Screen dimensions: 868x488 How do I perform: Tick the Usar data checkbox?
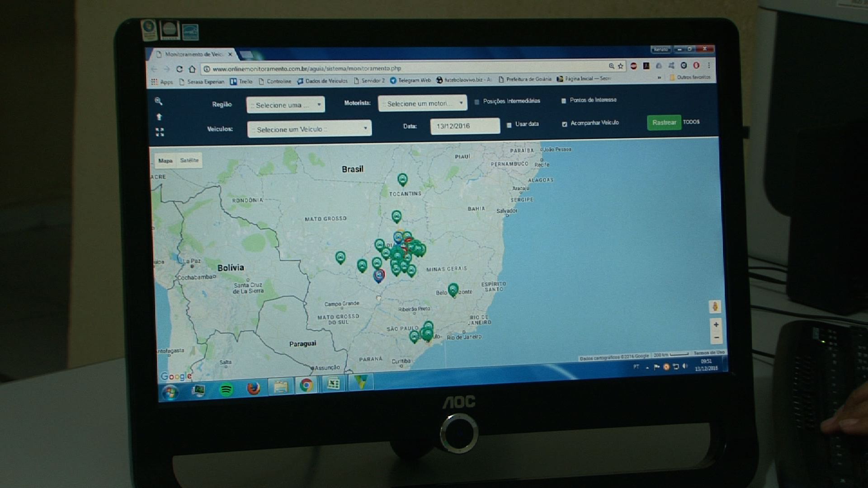tap(509, 125)
